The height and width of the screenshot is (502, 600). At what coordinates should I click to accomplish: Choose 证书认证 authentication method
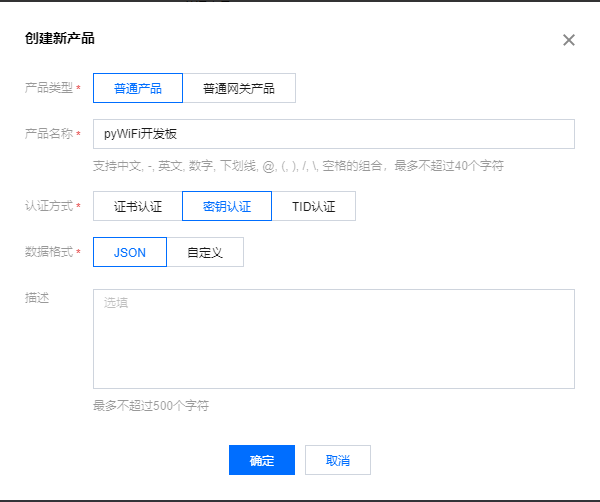[x=138, y=206]
